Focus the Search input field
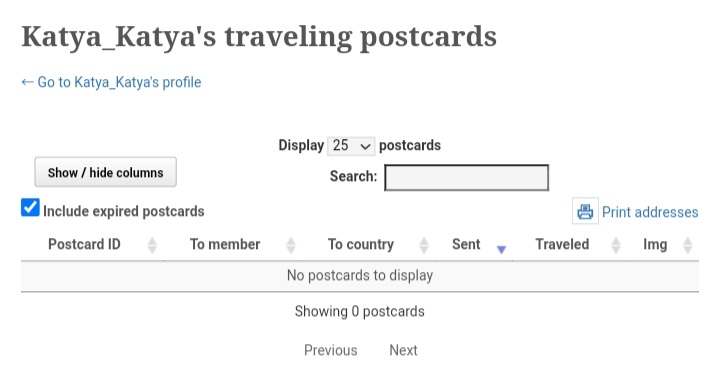The image size is (720, 371). pyautogui.click(x=467, y=177)
